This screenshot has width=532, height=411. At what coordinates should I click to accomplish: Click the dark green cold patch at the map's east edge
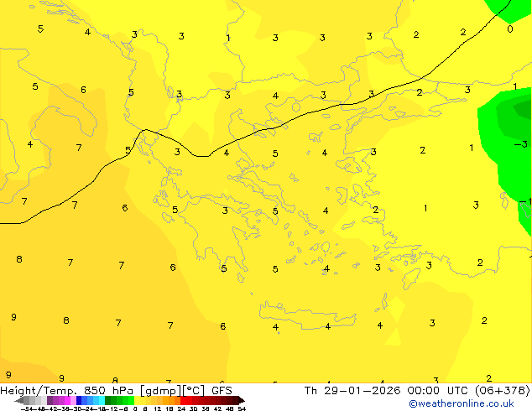tap(523, 108)
